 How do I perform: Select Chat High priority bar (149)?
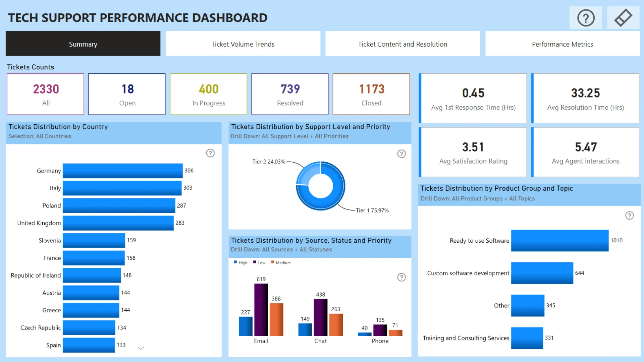point(305,329)
